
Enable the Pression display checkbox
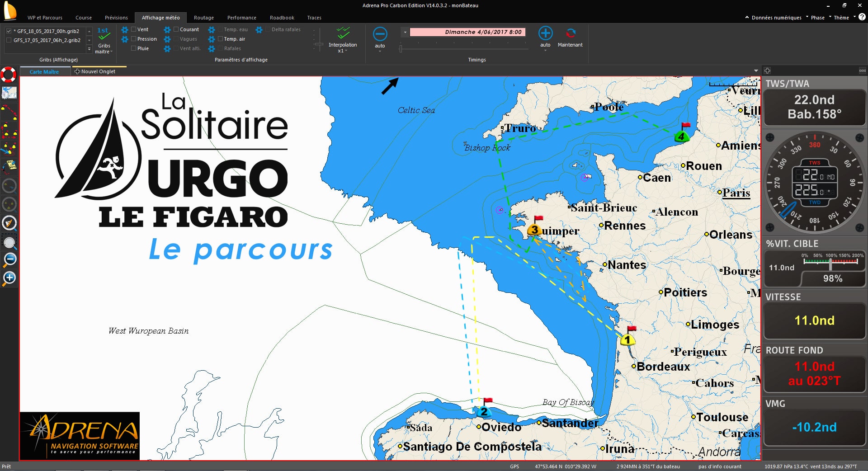tap(134, 39)
